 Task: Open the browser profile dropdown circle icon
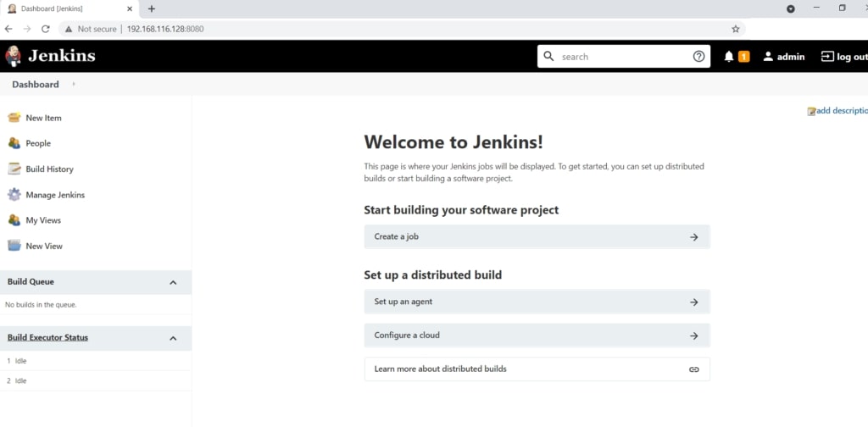click(x=791, y=8)
